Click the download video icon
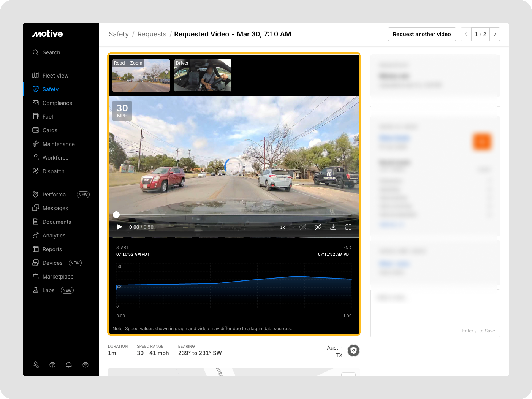The image size is (532, 399). pyautogui.click(x=333, y=227)
